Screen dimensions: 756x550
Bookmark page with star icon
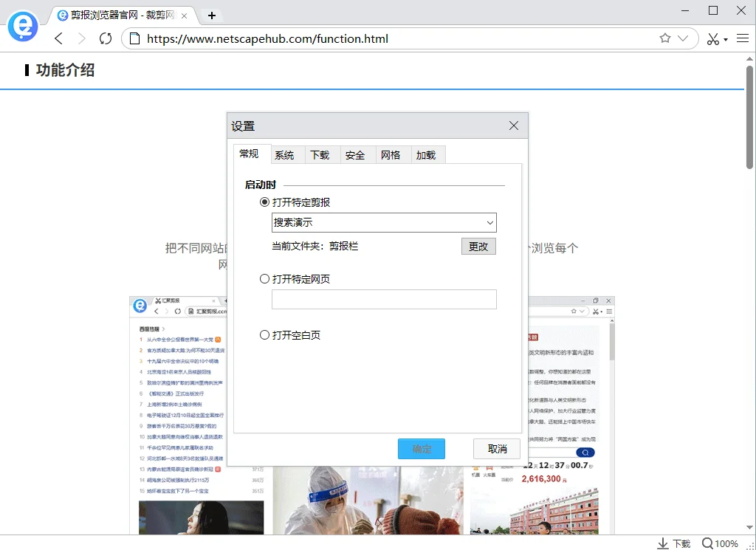[x=665, y=38]
